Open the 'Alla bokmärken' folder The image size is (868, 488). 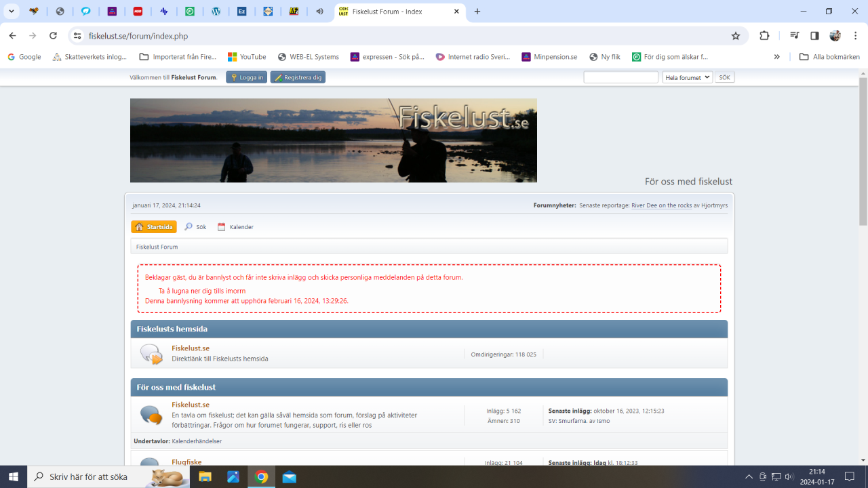coord(829,57)
